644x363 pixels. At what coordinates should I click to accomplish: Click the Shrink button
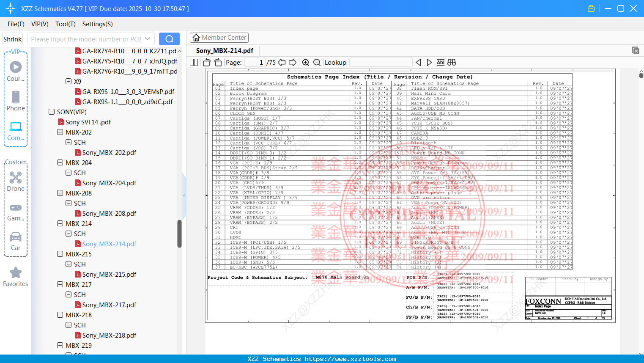(x=13, y=39)
